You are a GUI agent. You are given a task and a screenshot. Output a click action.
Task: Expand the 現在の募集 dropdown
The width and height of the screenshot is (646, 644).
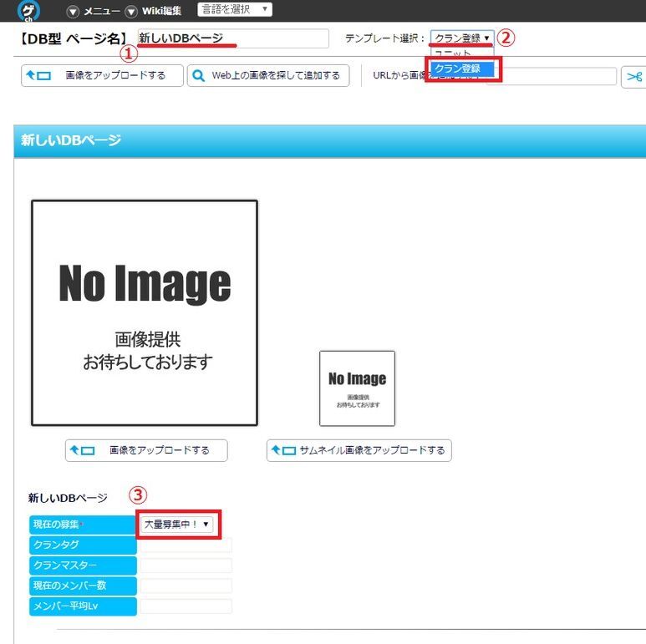[x=177, y=524]
